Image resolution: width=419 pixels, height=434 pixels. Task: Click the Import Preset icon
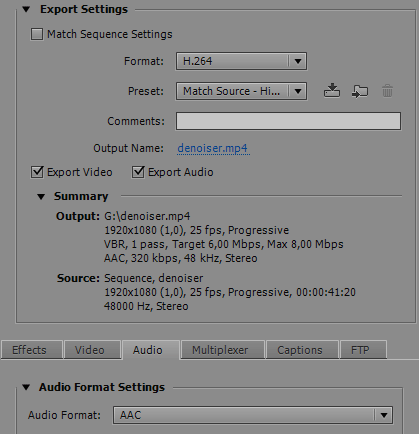[x=360, y=91]
